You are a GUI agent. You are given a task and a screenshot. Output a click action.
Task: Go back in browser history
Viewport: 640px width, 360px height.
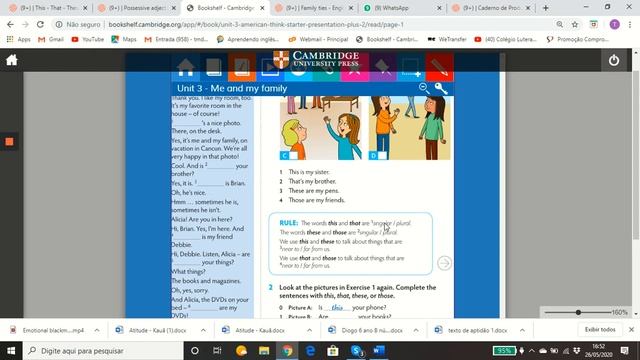[10, 24]
